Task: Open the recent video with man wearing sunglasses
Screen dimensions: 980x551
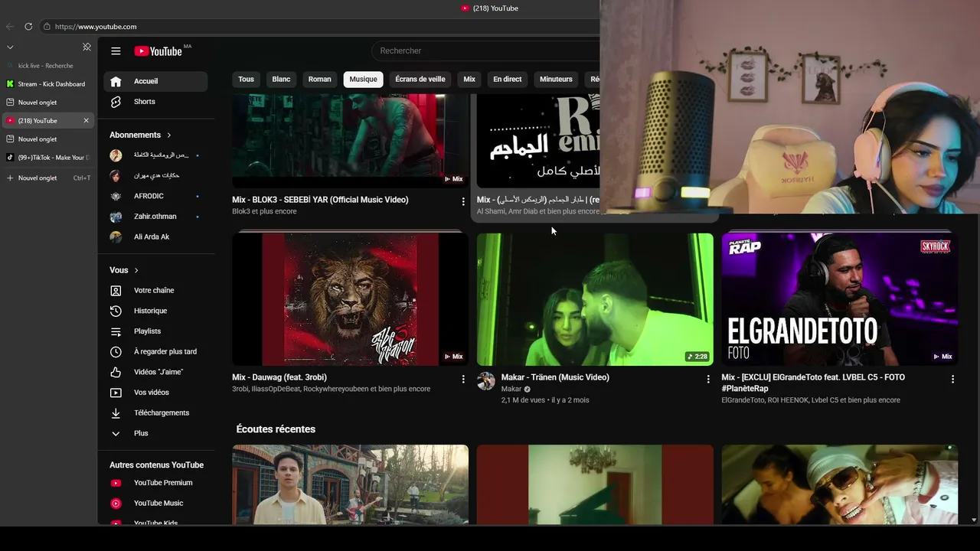Action: [x=839, y=484]
